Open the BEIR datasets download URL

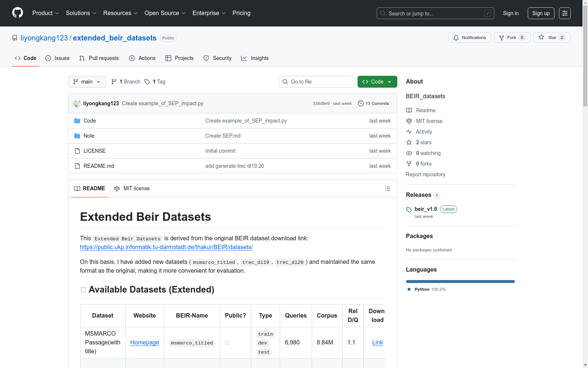point(166,247)
